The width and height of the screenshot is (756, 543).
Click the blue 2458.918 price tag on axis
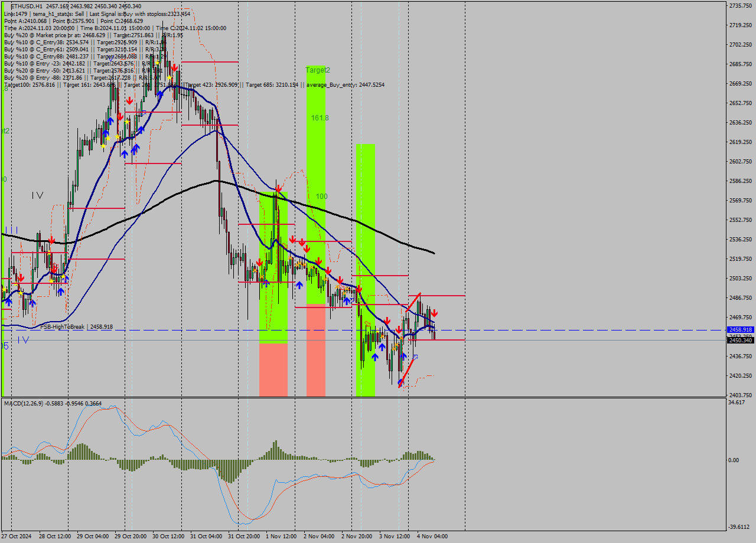(740, 330)
